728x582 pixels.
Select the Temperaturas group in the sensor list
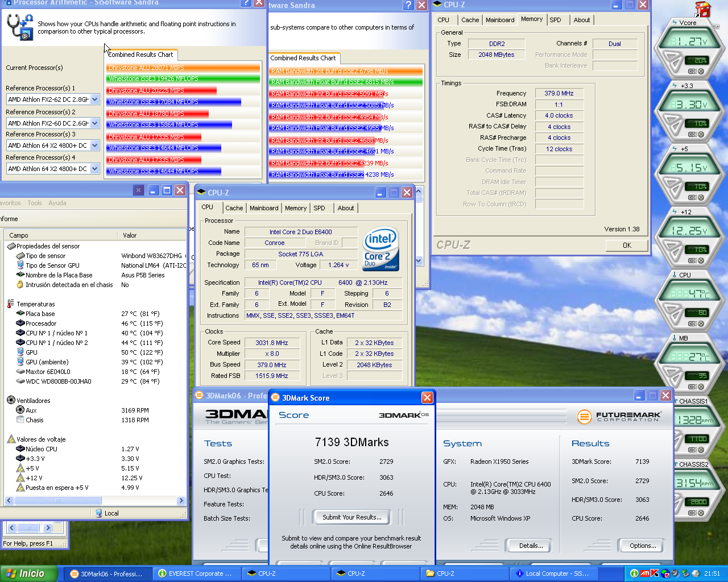pyautogui.click(x=35, y=304)
